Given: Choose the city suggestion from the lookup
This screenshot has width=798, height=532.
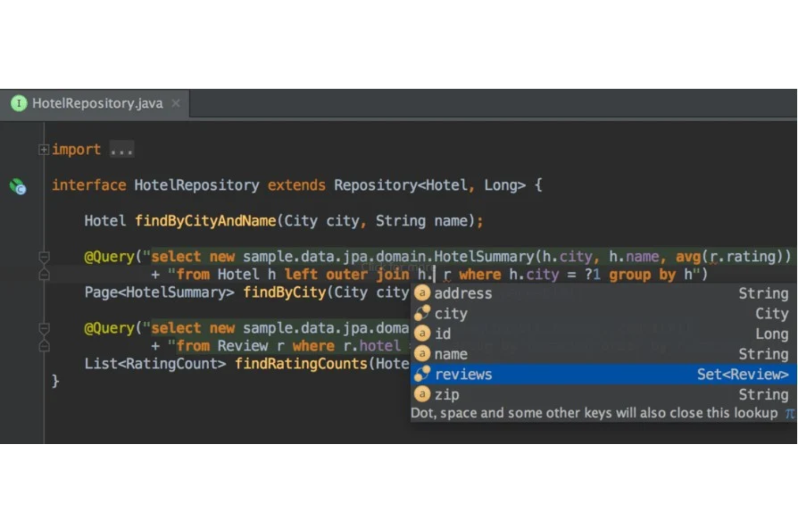Looking at the screenshot, I should [x=451, y=313].
